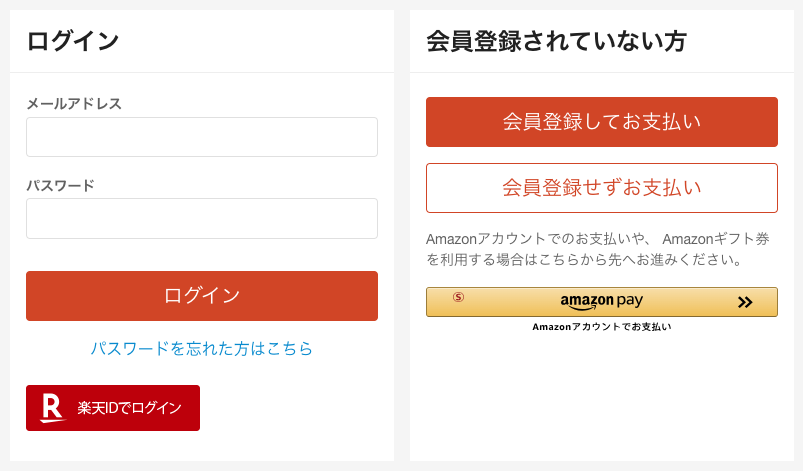
Task: Click the Amazonアカウントでお支払い caption
Action: 602,327
